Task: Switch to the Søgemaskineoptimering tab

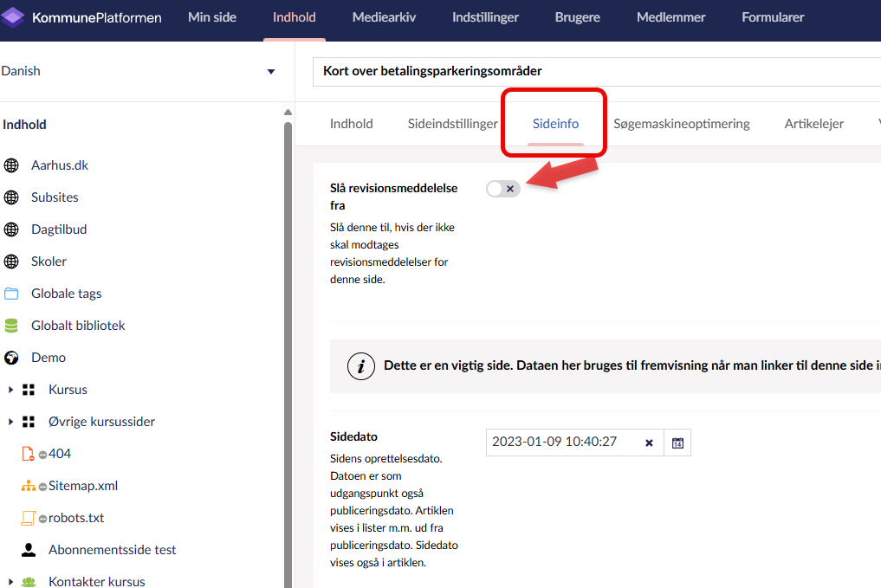Action: [681, 124]
